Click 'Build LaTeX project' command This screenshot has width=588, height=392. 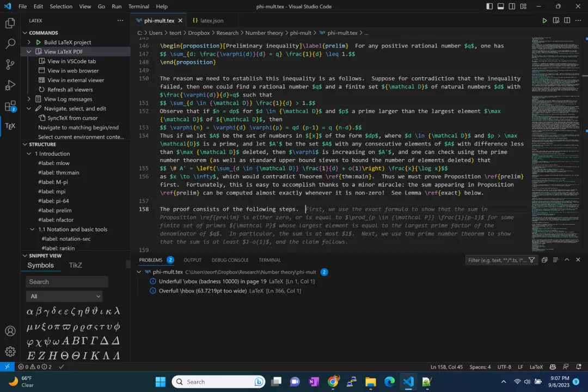pyautogui.click(x=68, y=42)
